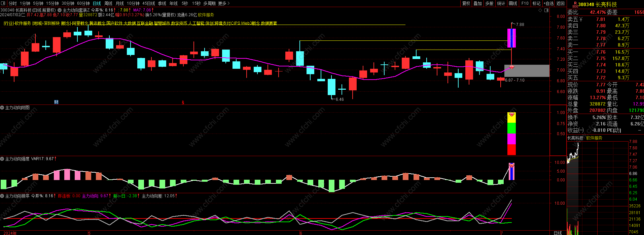This screenshot has height=235, width=644.
Task: Open the 跨境支付CIPS concept link
Action: point(227,23)
